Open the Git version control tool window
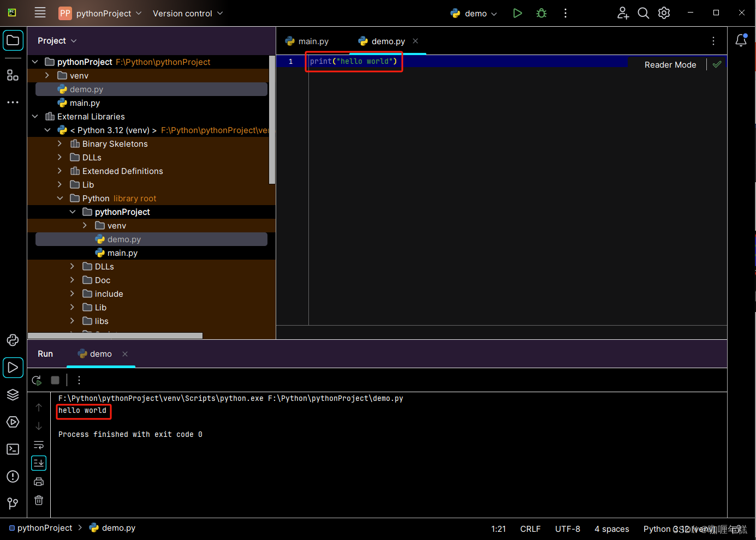 pos(13,503)
